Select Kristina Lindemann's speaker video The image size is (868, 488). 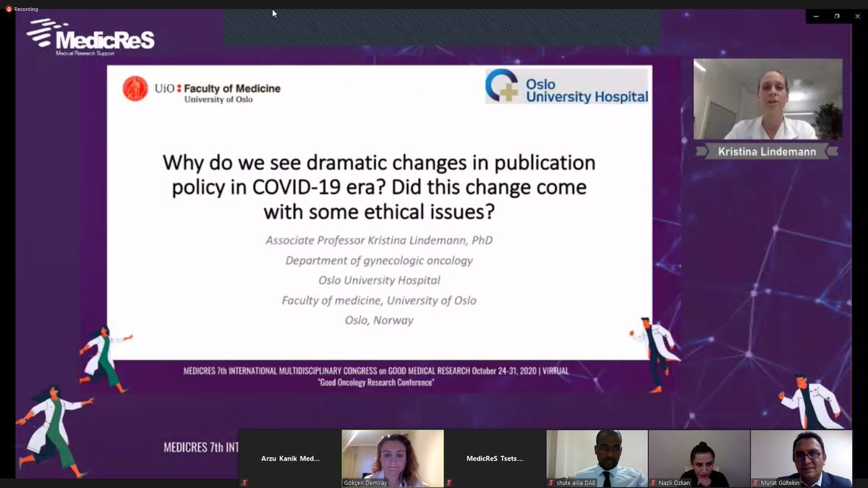coord(768,99)
